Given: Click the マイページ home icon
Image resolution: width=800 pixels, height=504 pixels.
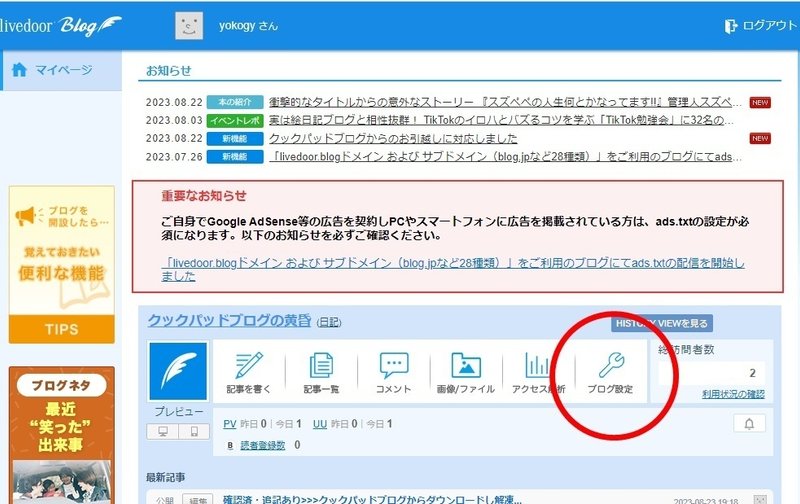Looking at the screenshot, I should click(19, 69).
